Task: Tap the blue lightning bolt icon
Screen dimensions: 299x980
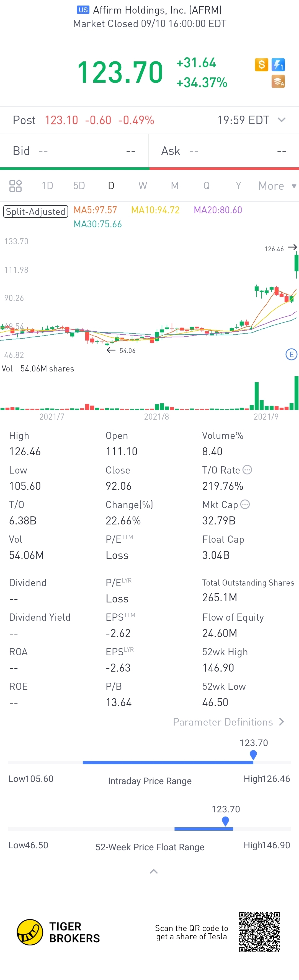Action: tap(278, 65)
